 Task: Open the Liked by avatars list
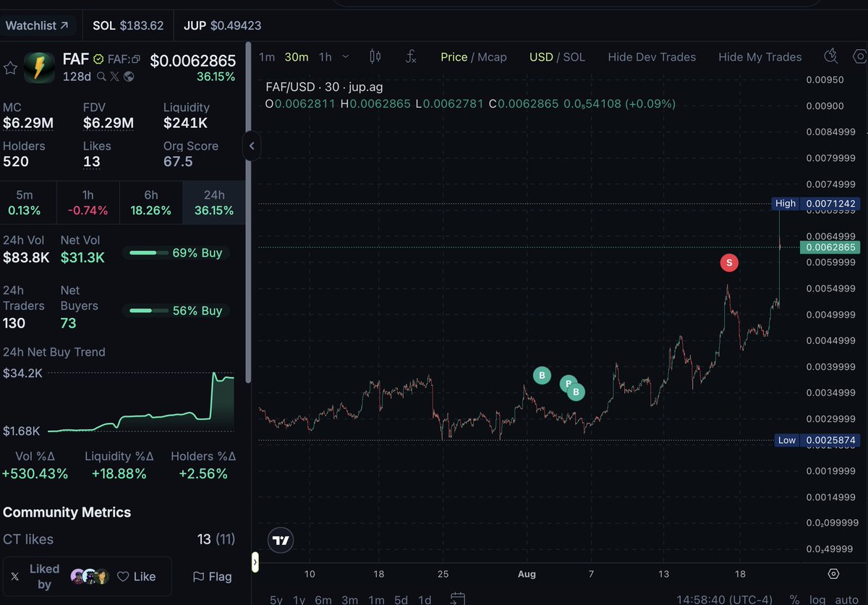pos(90,576)
